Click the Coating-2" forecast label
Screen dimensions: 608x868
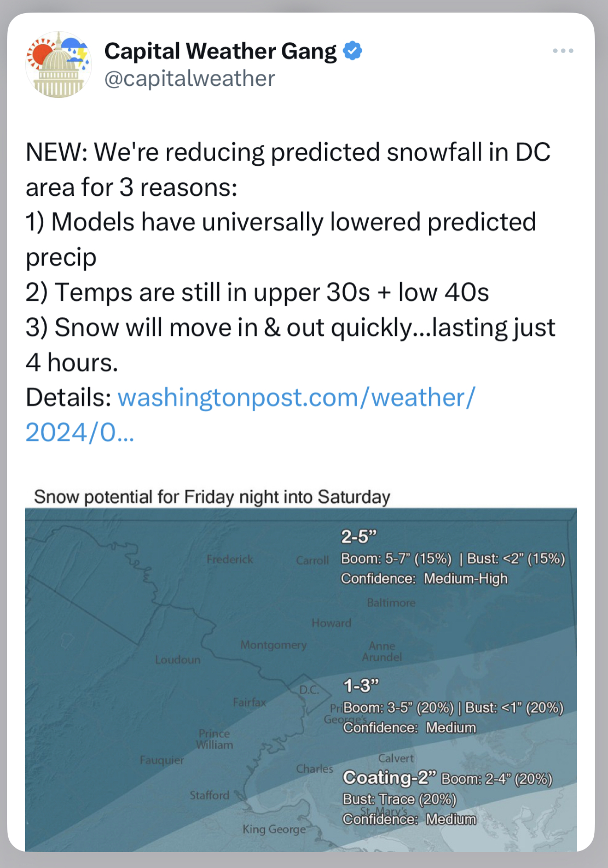(x=390, y=777)
